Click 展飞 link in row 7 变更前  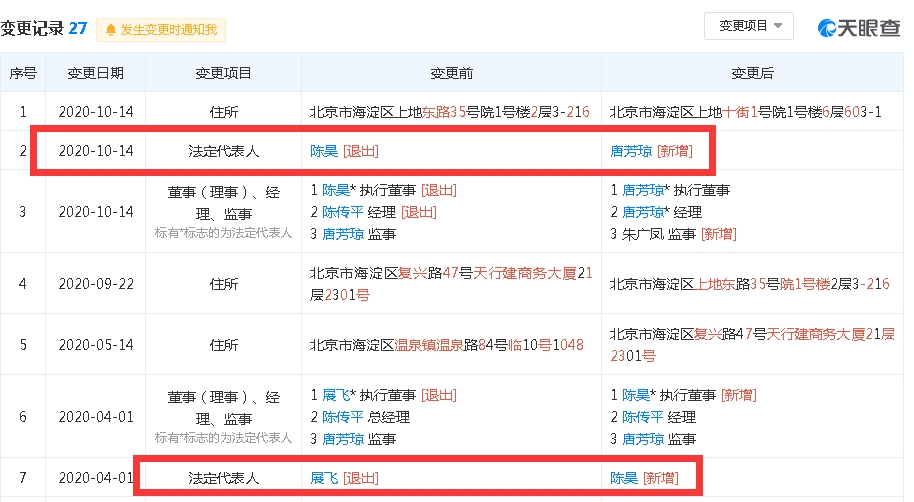[x=324, y=478]
